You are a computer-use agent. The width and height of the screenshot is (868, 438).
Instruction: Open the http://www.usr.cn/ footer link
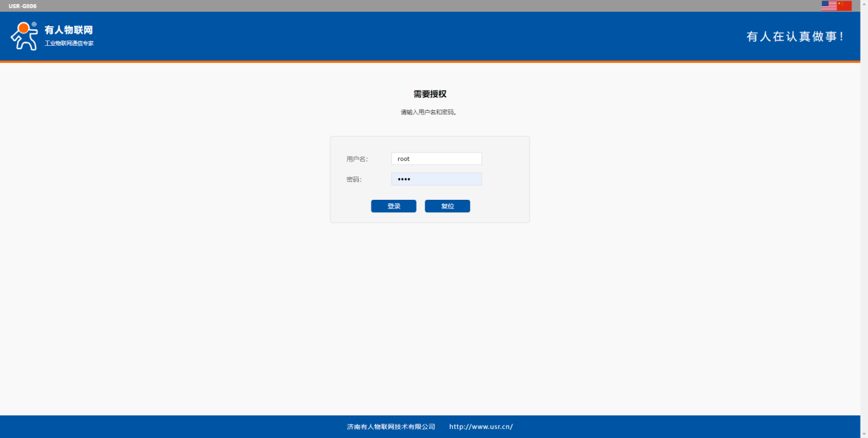pos(481,426)
